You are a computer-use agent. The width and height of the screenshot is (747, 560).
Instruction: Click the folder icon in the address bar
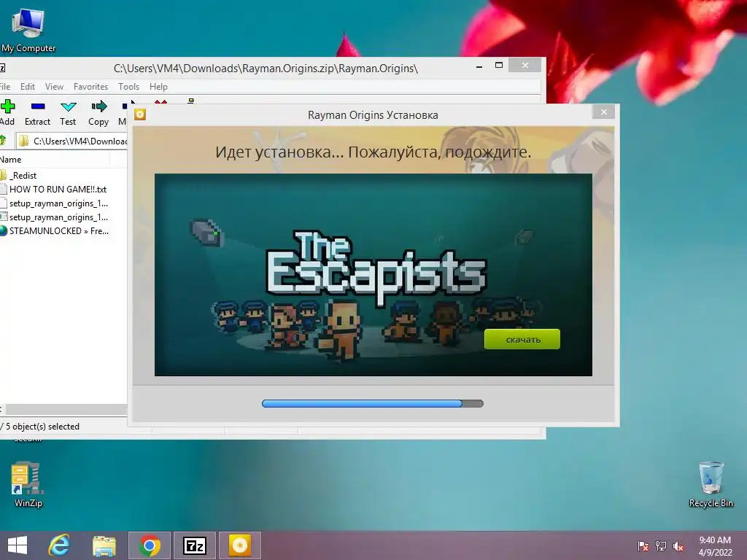pyautogui.click(x=23, y=141)
